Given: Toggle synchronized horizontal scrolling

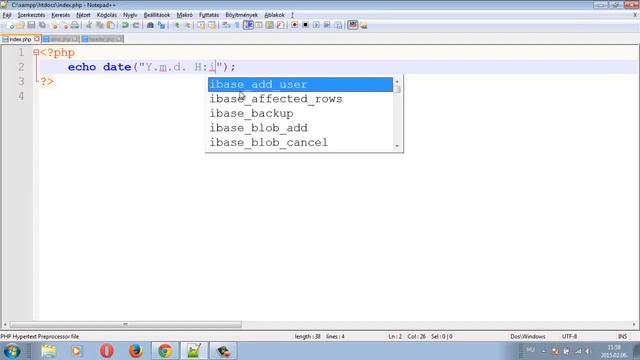Looking at the screenshot, I should pyautogui.click(x=212, y=25).
